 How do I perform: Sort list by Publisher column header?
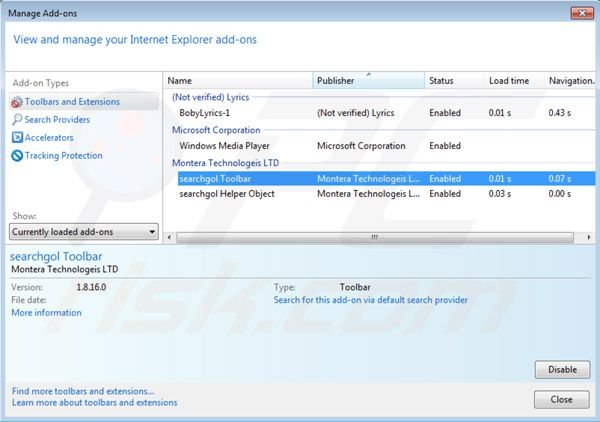click(368, 81)
